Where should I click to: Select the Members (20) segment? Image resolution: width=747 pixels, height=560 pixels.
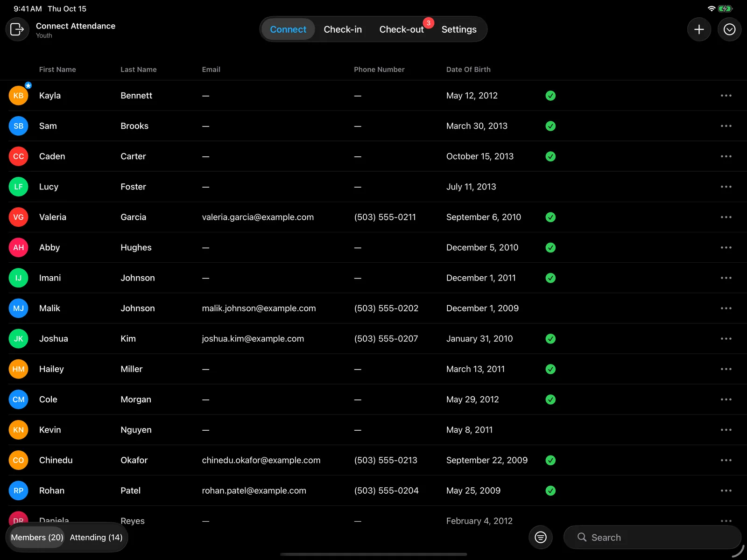pos(37,537)
